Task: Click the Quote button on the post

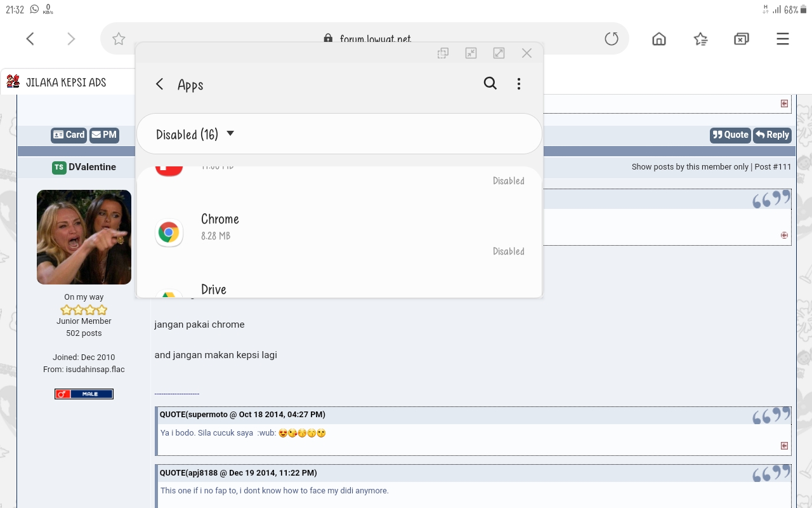Action: click(x=730, y=135)
